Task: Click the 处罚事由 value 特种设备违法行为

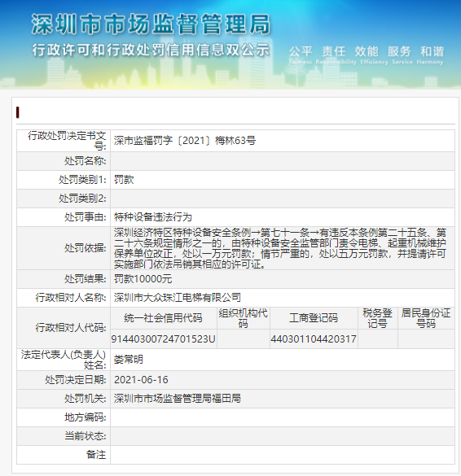Action: [x=153, y=217]
